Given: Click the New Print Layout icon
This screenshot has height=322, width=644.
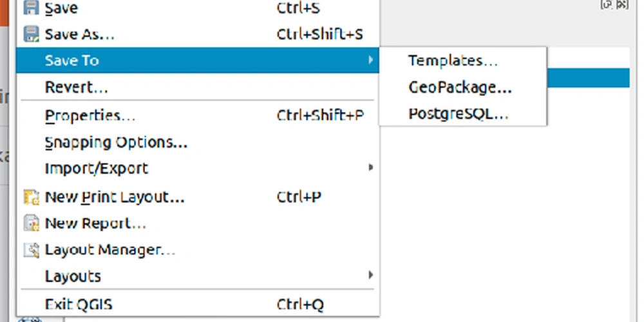Looking at the screenshot, I should coord(31,197).
